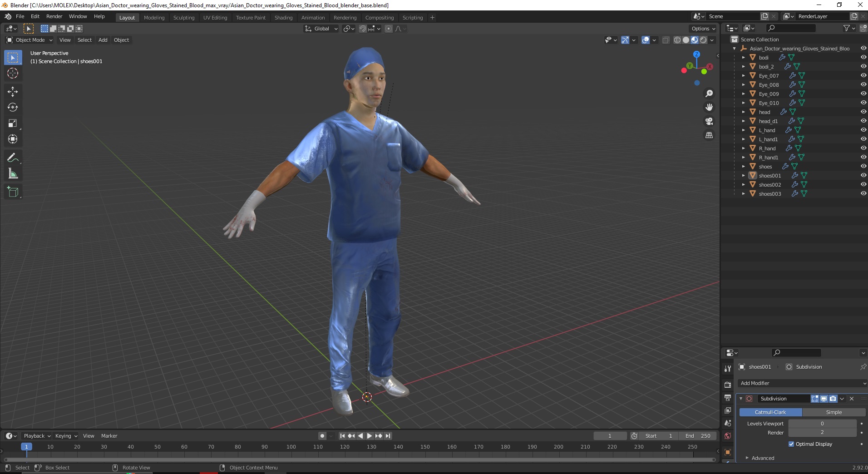The image size is (868, 474).
Task: Switch perspective/orthographic grid icon
Action: tap(709, 135)
